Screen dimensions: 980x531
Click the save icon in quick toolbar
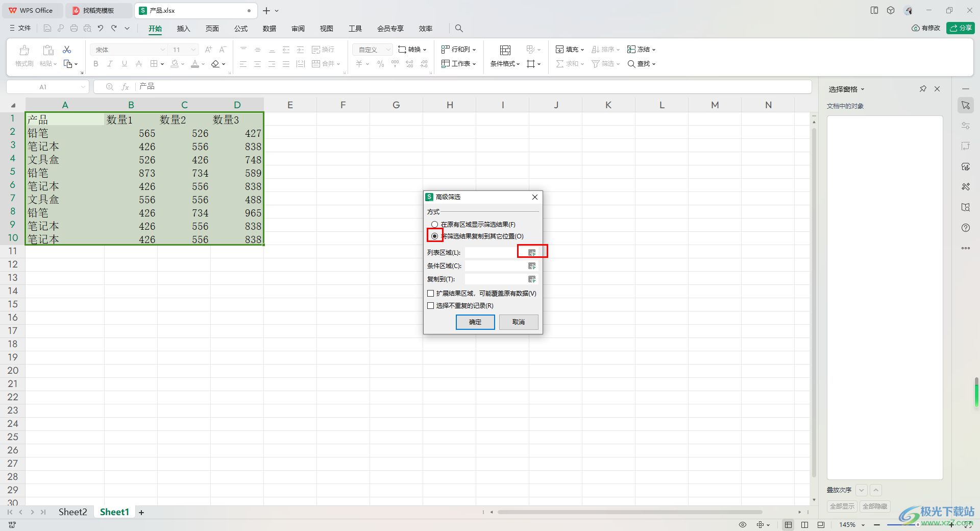click(47, 28)
